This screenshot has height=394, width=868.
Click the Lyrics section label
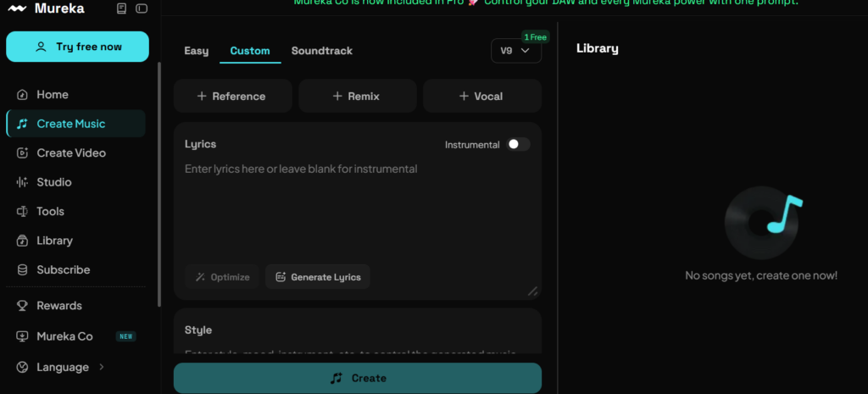200,144
